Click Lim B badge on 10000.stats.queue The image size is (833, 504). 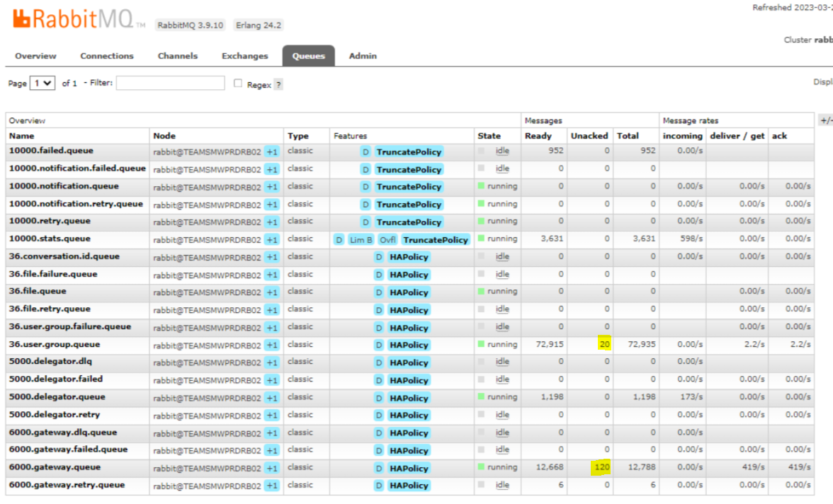361,240
